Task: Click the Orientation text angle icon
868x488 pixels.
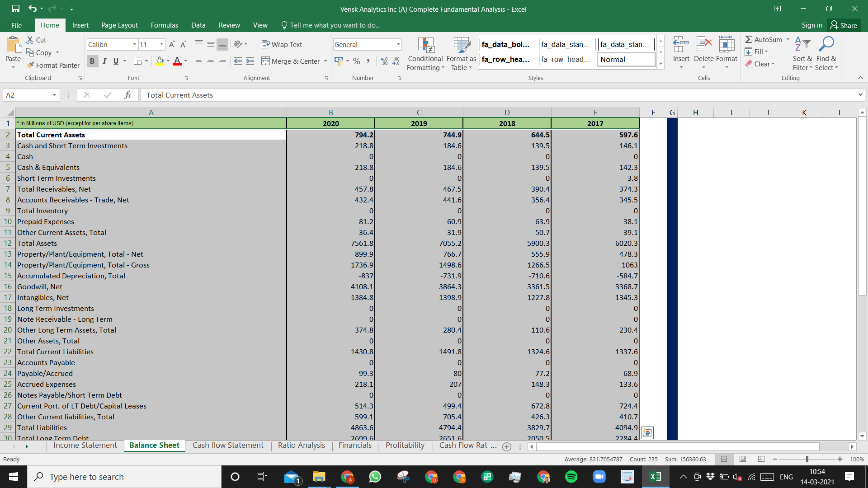Action: (x=238, y=44)
